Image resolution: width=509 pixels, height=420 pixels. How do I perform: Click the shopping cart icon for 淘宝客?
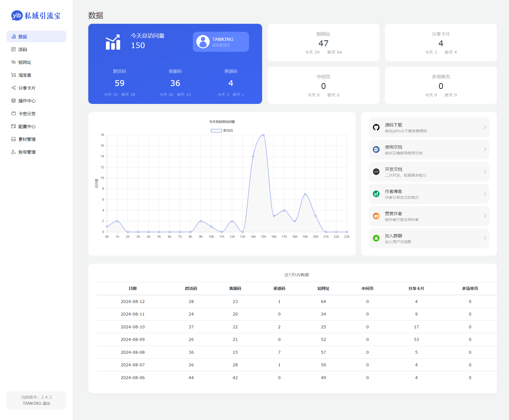13,75
